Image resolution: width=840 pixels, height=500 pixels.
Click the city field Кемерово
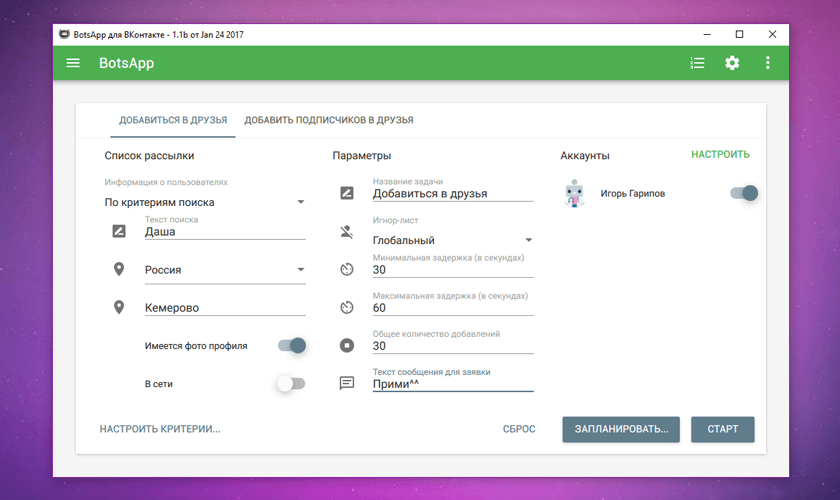click(225, 308)
